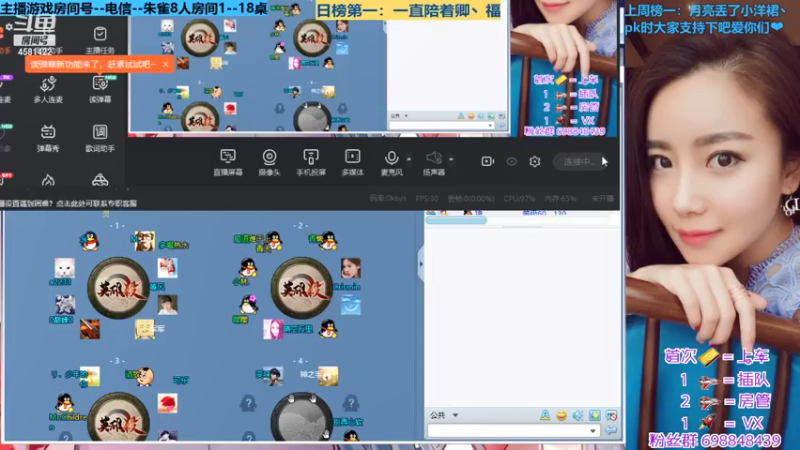
Task: Collapse the chat panel side arrow
Action: tap(421, 264)
